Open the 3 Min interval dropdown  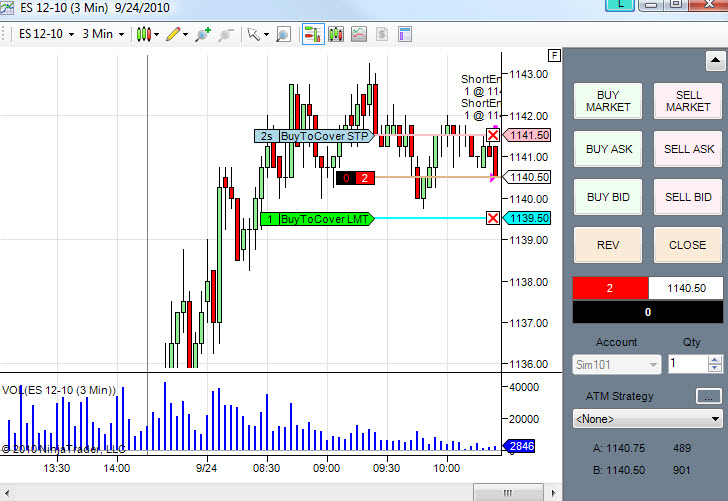[103, 34]
